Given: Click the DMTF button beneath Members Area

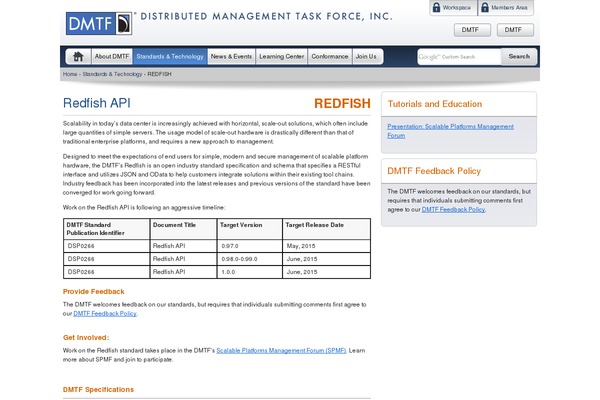Looking at the screenshot, I should point(515,30).
